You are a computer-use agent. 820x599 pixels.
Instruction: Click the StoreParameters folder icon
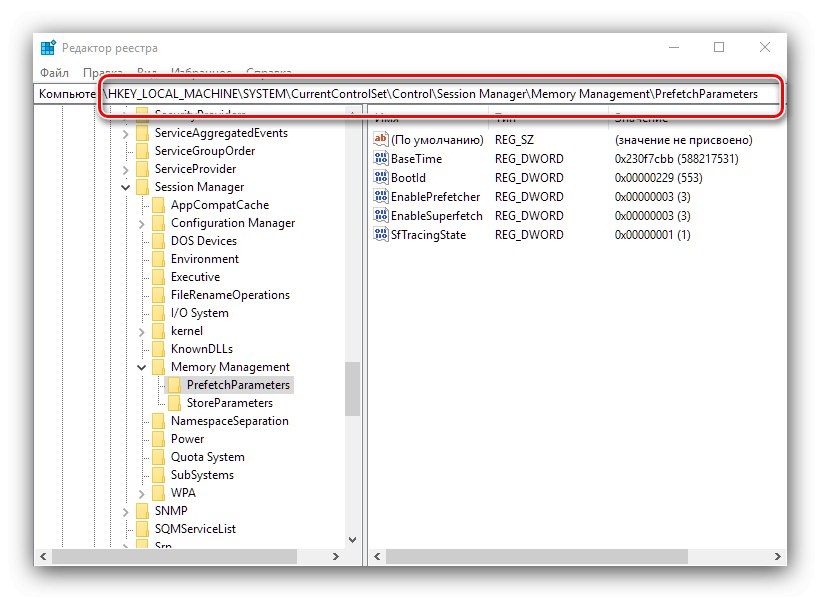[175, 403]
